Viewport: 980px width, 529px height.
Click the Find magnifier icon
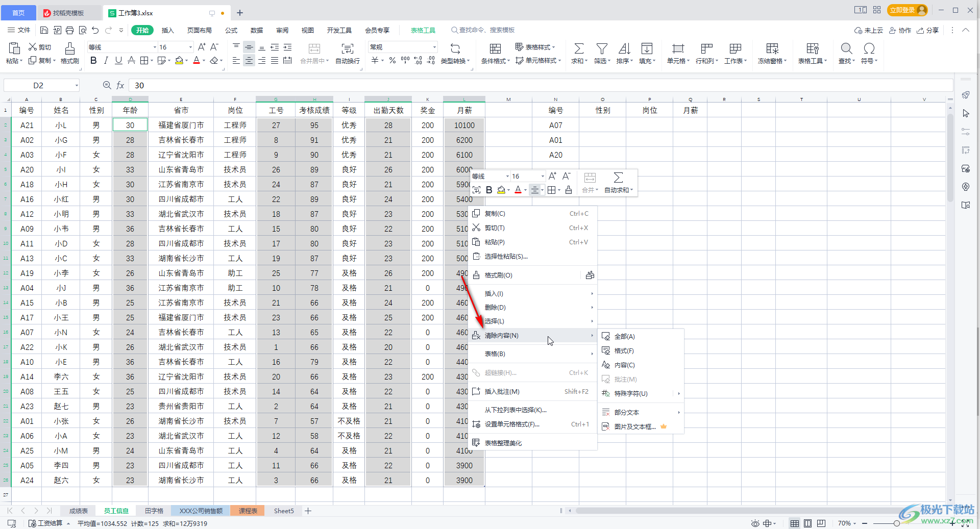point(846,48)
